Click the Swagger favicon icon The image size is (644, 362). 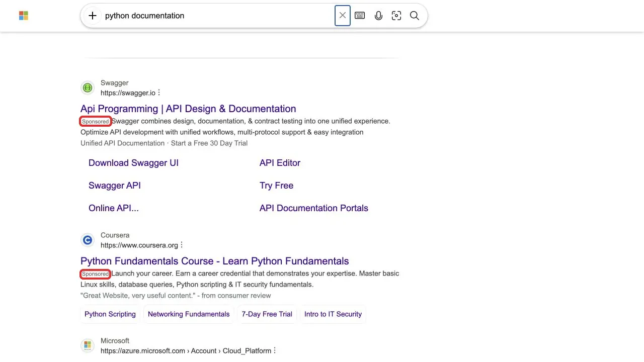tap(88, 88)
